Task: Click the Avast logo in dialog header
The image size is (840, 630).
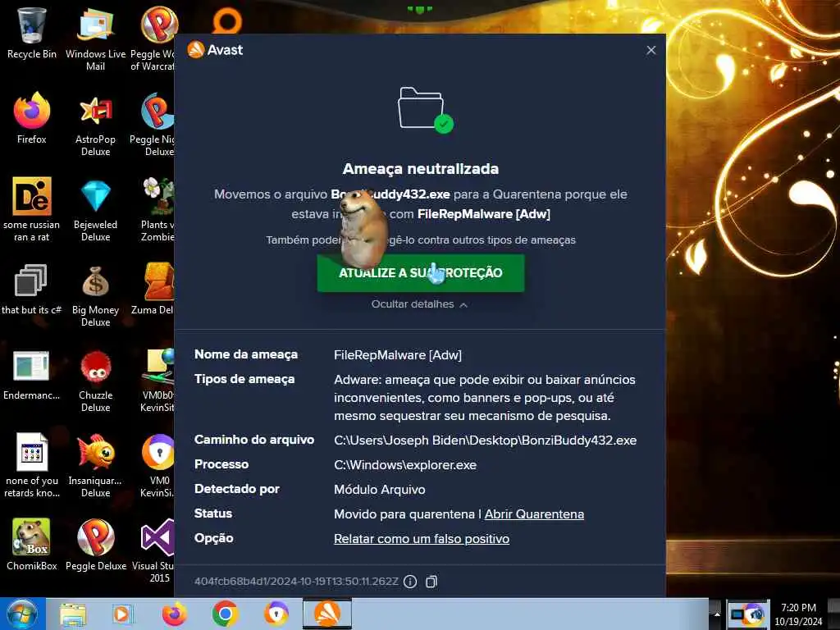Action: 215,50
